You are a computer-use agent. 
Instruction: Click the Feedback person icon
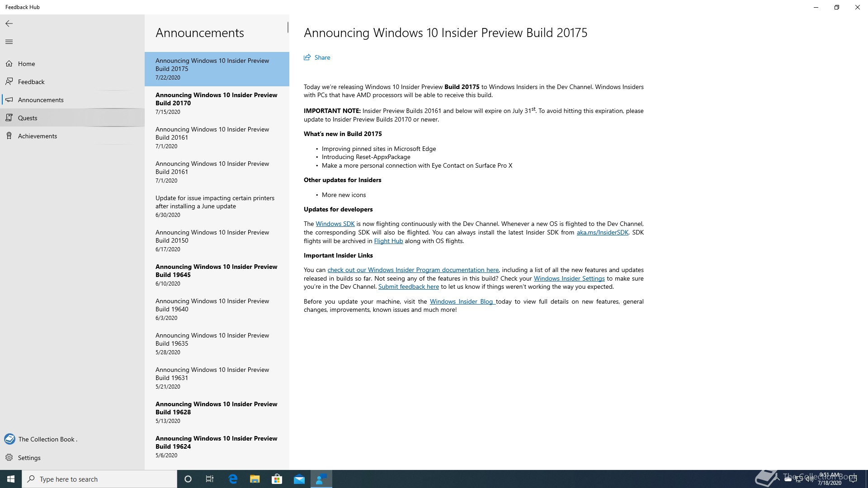pyautogui.click(x=9, y=82)
